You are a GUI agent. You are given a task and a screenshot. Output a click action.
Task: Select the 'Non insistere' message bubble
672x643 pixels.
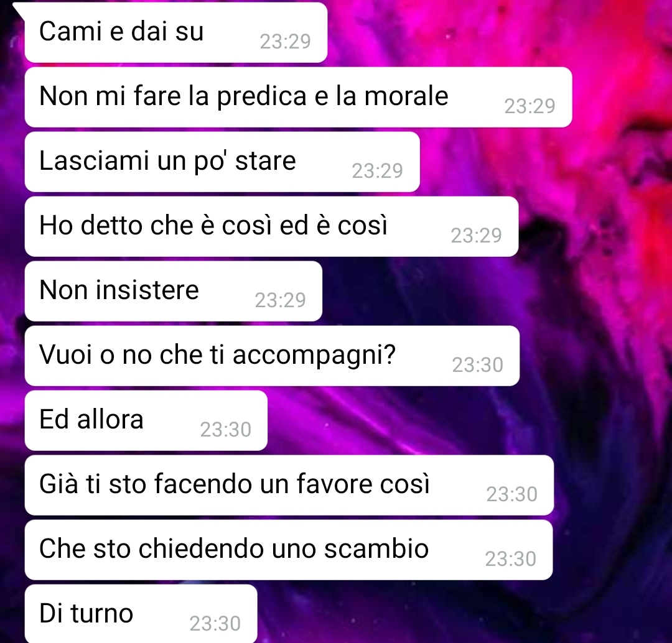tap(174, 291)
